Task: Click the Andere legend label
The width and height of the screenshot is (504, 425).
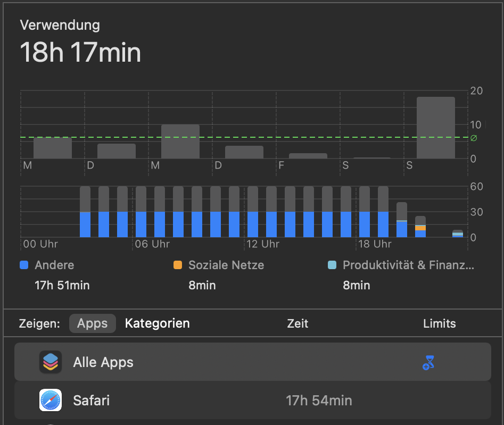Action: click(x=54, y=265)
